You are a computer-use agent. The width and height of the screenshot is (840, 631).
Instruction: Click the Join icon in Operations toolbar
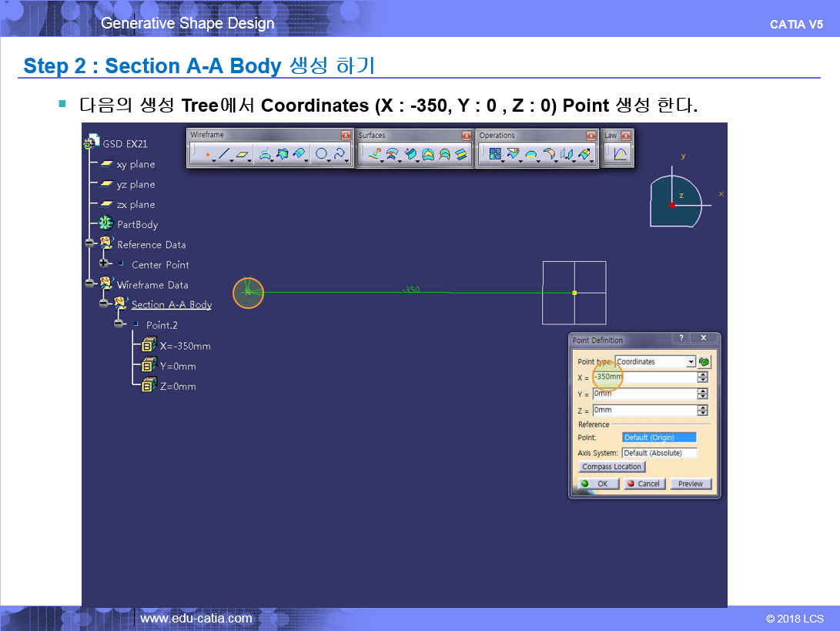(495, 155)
